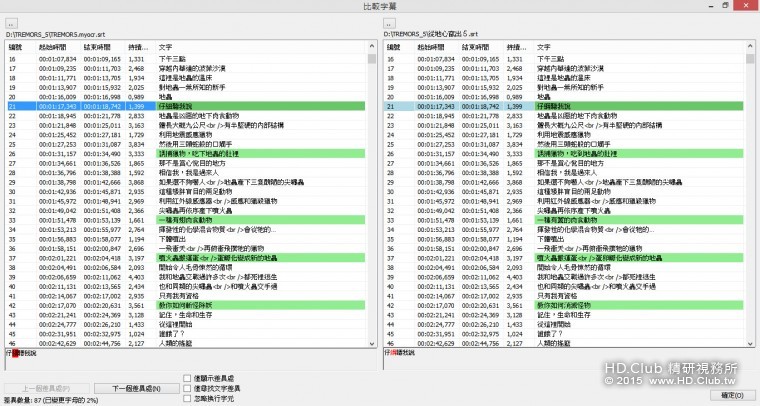Click right list 結束時間 end time header
This screenshot has height=406, width=760.
pos(481,47)
